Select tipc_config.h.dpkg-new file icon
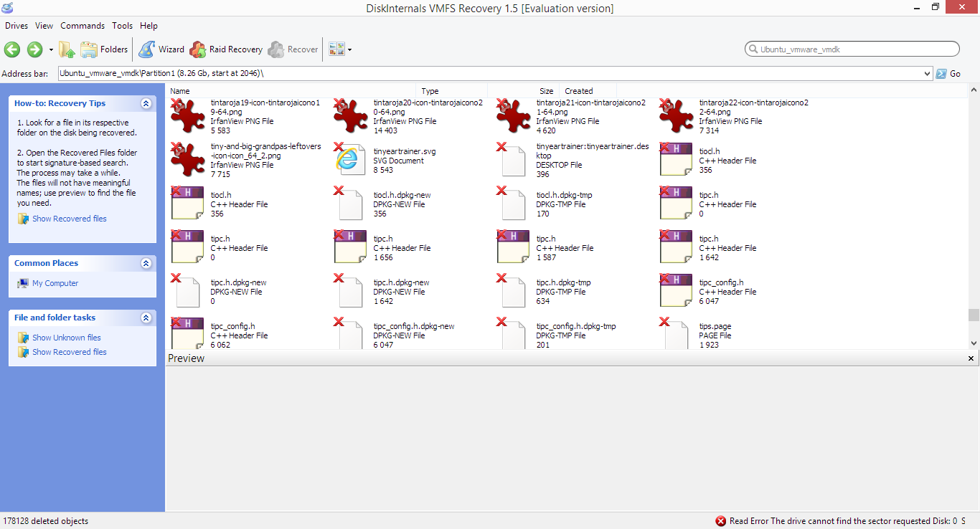Viewport: 980px width, 529px height. tap(350, 333)
